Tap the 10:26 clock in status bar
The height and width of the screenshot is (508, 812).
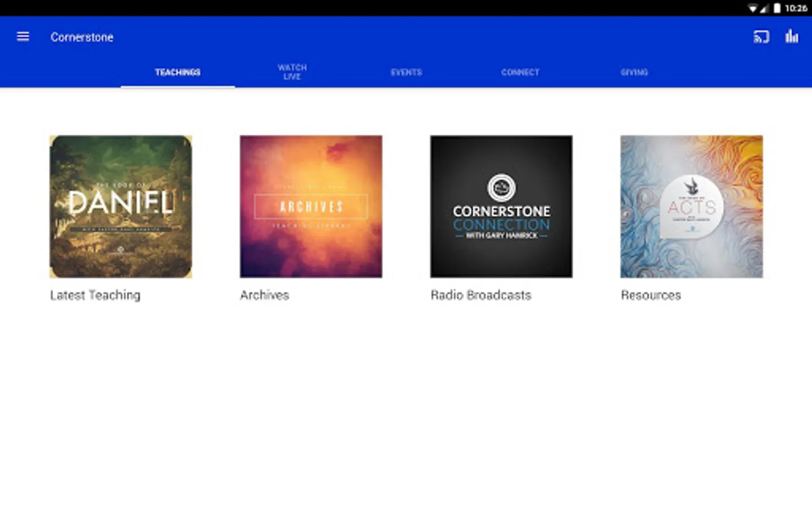click(x=796, y=8)
